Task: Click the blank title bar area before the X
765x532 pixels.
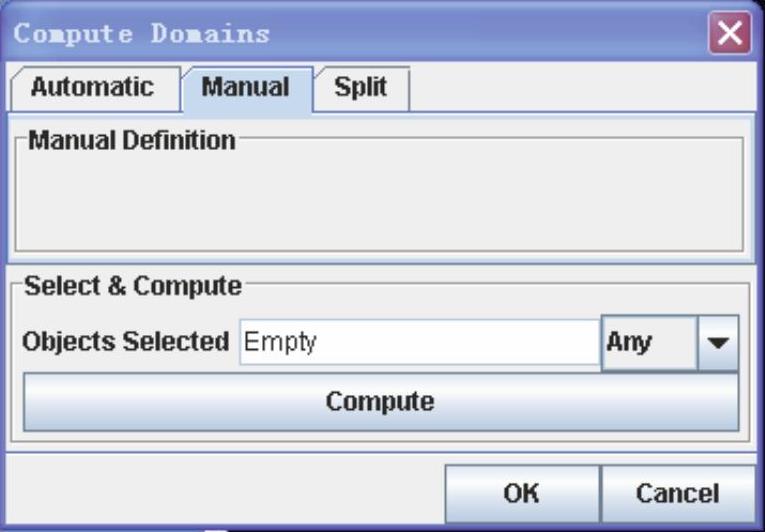Action: click(490, 34)
